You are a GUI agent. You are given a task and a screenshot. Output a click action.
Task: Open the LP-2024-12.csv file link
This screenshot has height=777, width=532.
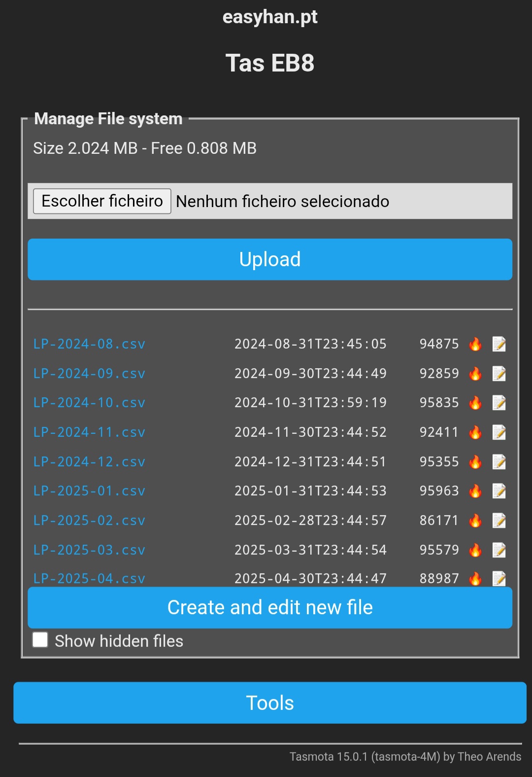[89, 462]
